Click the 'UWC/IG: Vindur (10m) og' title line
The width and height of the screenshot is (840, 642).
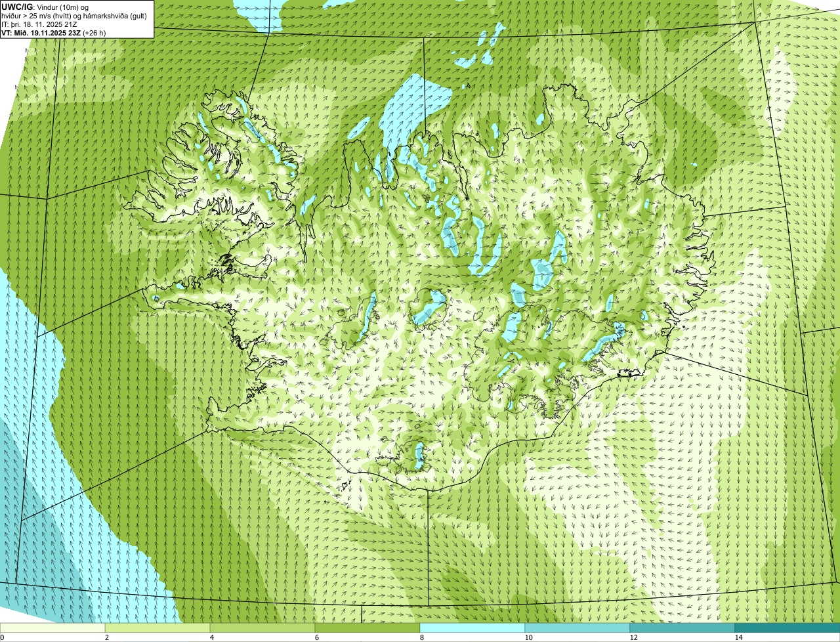45,7
